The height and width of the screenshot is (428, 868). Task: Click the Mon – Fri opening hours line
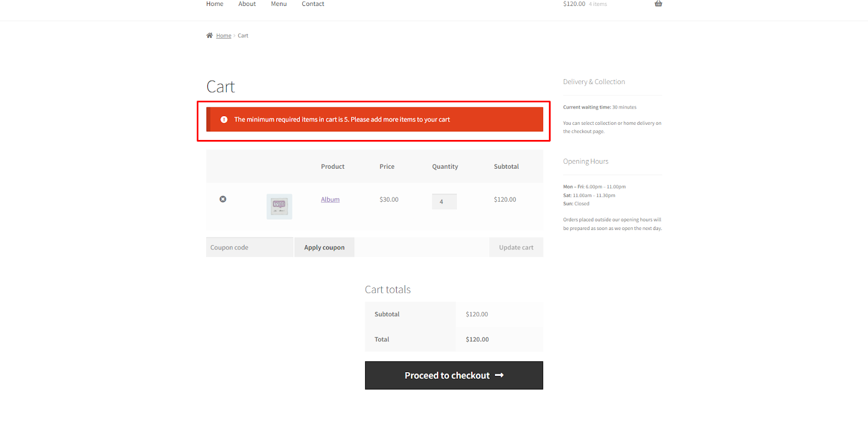(595, 187)
